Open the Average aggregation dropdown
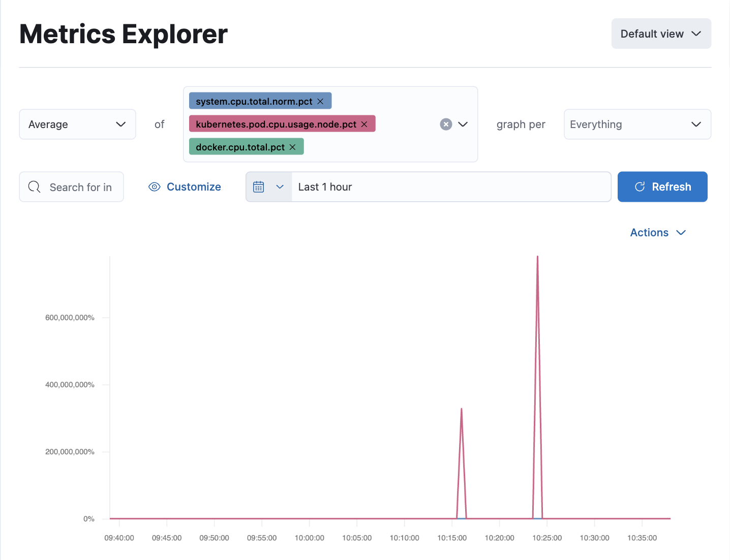 77,124
